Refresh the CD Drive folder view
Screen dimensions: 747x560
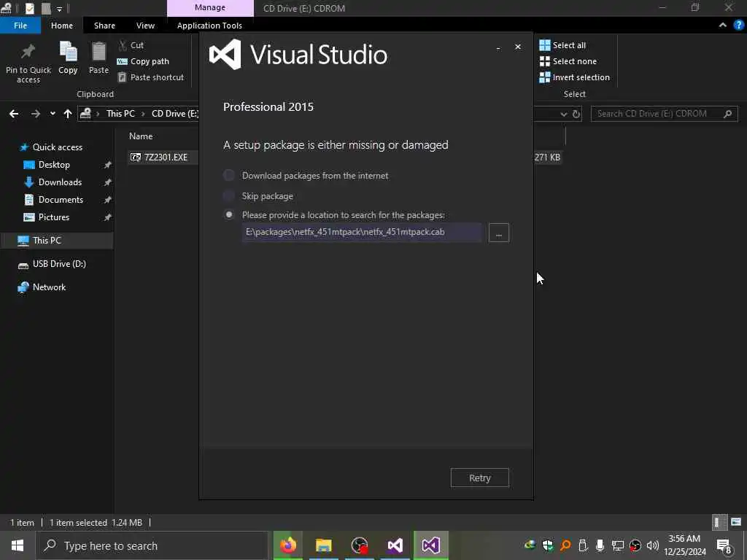pyautogui.click(x=576, y=114)
